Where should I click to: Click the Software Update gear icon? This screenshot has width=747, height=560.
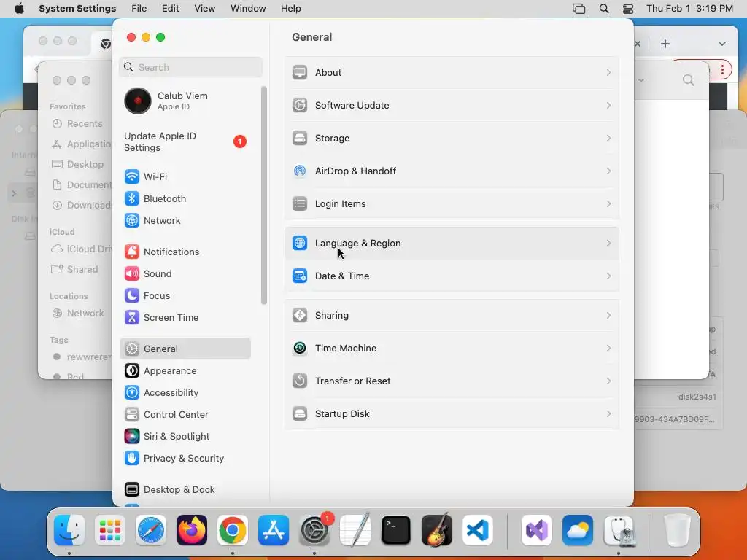click(300, 105)
